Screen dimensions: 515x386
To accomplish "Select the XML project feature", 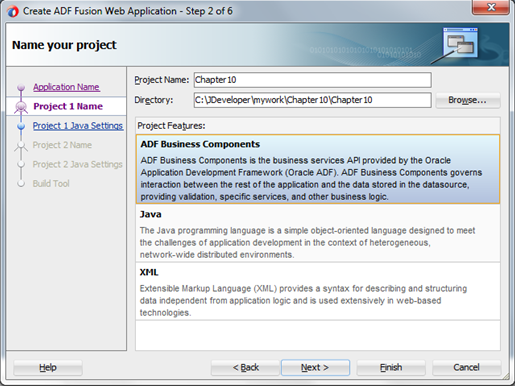I will click(318, 291).
